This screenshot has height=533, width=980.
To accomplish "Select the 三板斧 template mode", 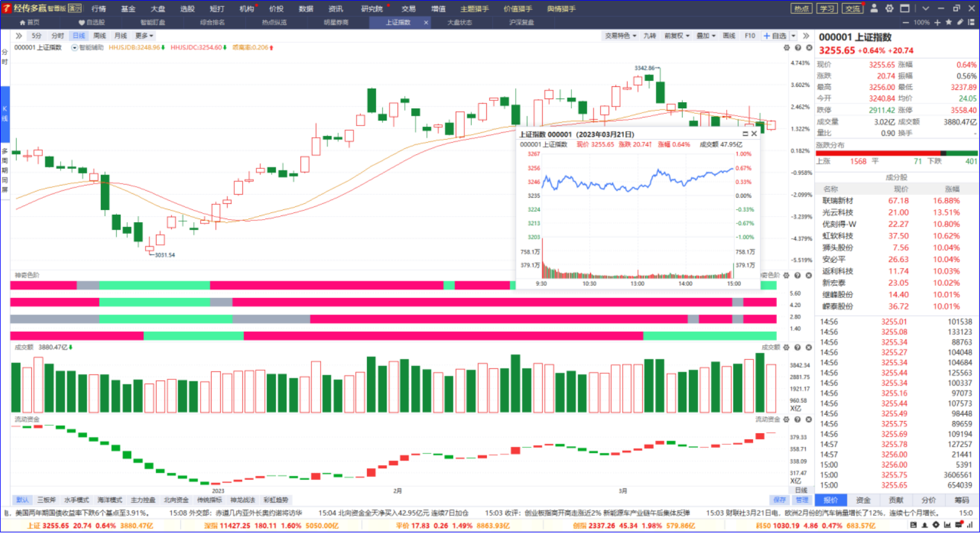I will click(x=46, y=500).
